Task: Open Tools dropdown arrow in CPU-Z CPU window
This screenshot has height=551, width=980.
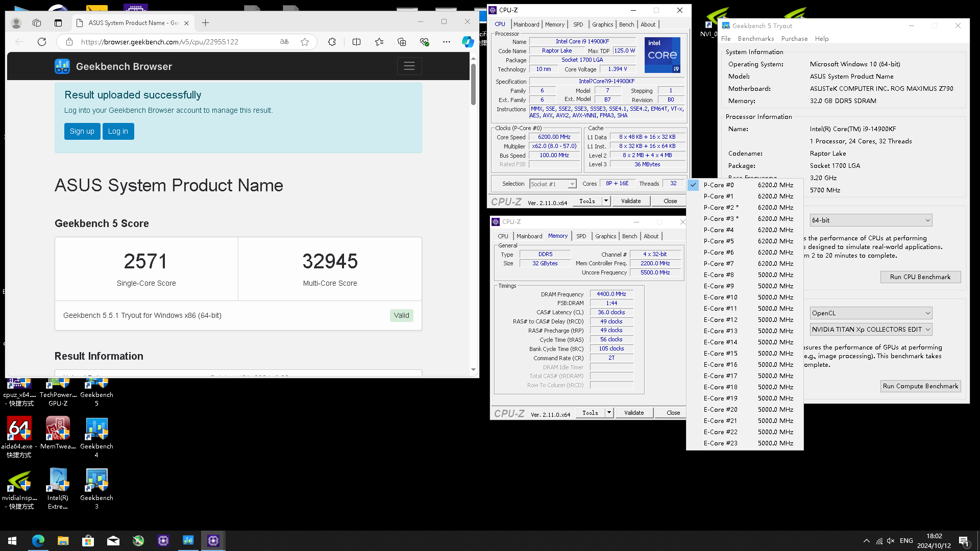Action: pos(606,201)
